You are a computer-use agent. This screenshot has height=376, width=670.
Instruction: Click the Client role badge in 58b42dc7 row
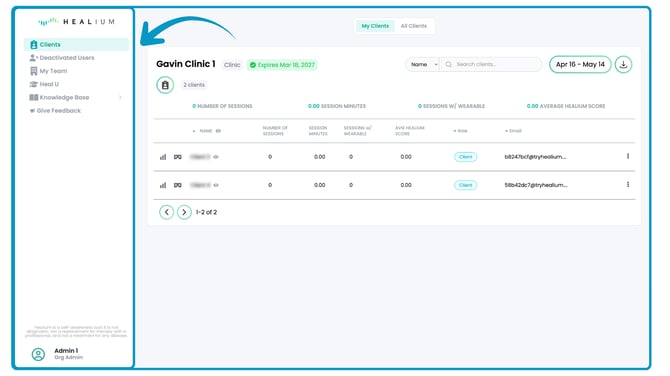[465, 185]
